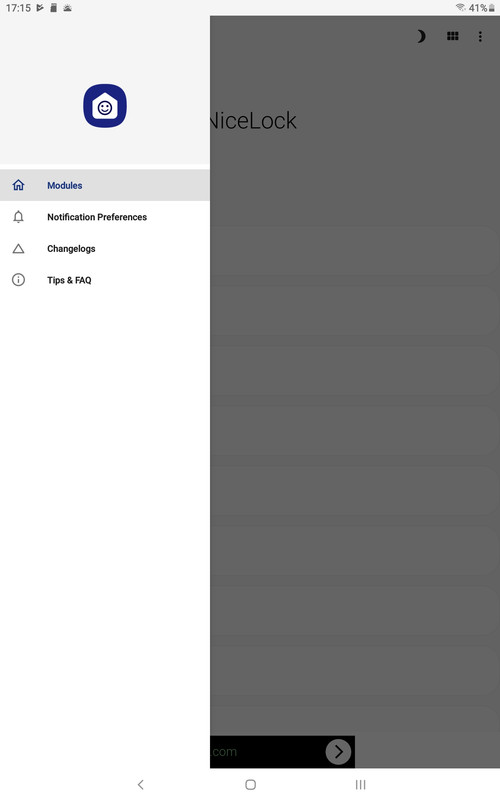Click the bell icon for notifications
The width and height of the screenshot is (500, 800).
tap(18, 217)
